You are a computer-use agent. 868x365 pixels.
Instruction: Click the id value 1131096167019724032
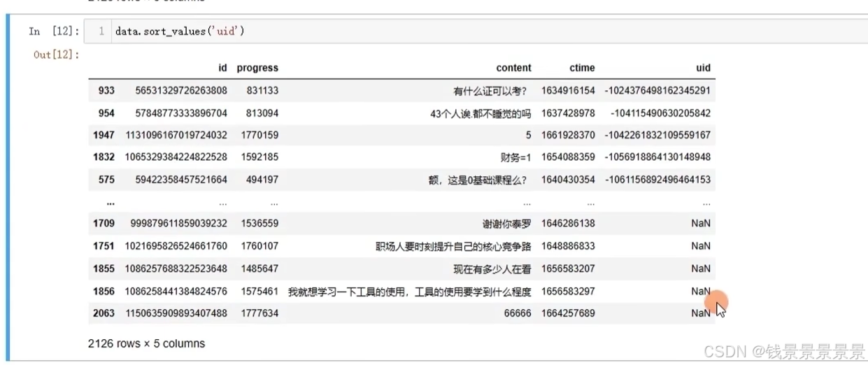pos(176,135)
